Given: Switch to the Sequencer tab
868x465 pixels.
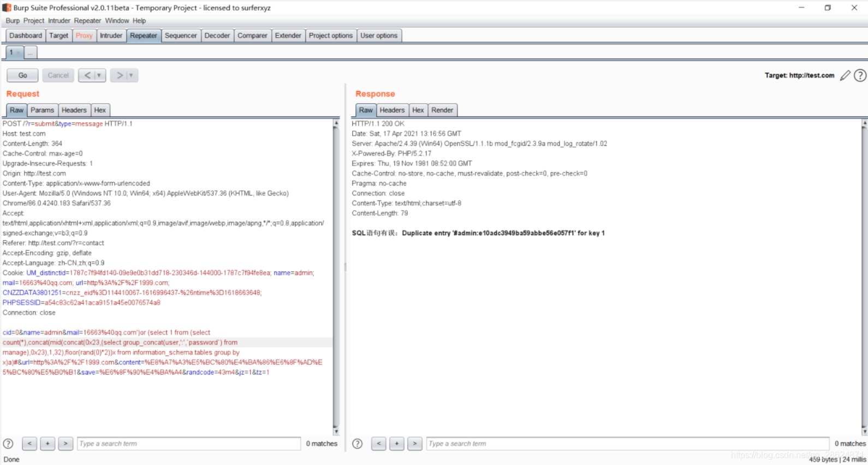Looking at the screenshot, I should tap(181, 35).
